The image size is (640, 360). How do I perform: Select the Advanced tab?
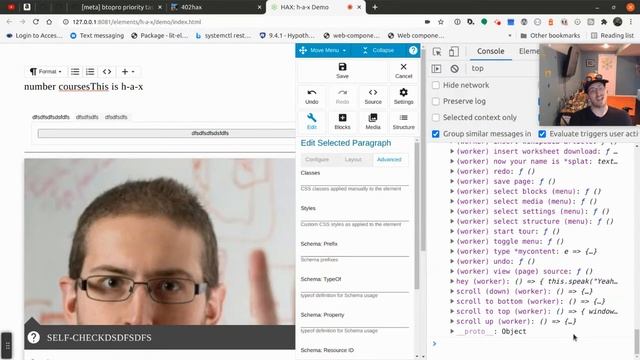click(389, 160)
